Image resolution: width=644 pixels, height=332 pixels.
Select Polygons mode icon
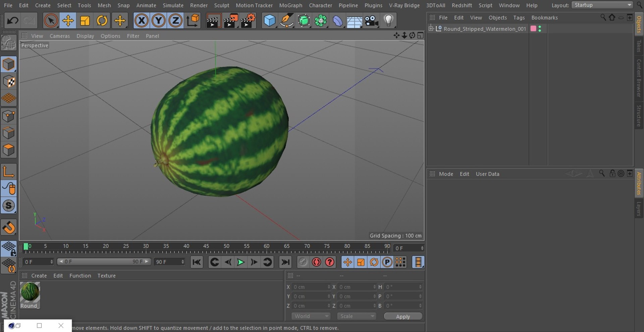pos(9,150)
